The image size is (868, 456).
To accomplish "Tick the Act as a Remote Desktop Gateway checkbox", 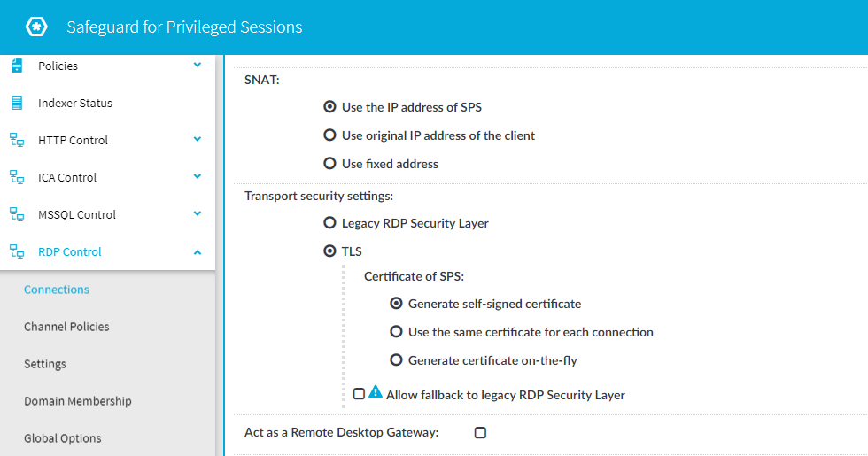I will (480, 433).
